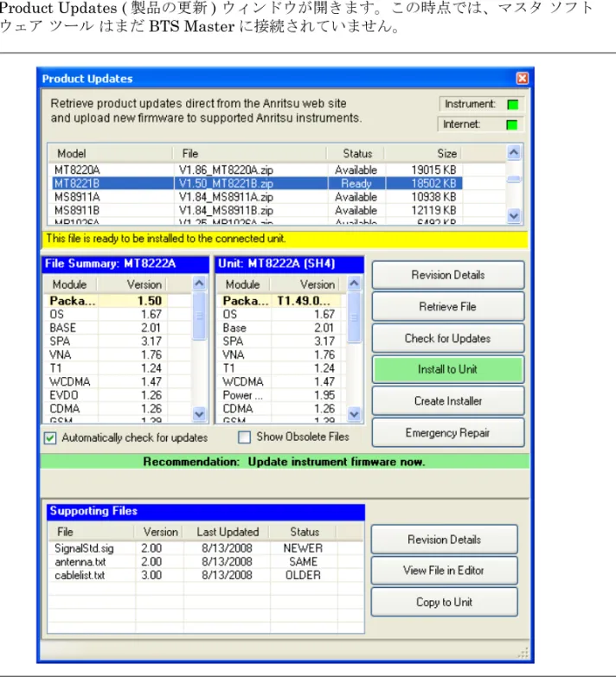Click Unit module list scroll-up arrow
616x677 pixels.
354,284
